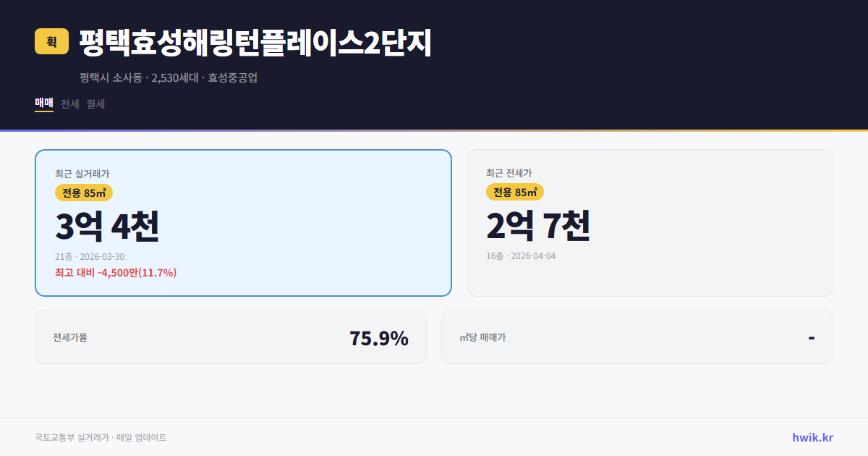The image size is (868, 456).
Task: Click the 75.9% ratio value
Action: click(378, 337)
